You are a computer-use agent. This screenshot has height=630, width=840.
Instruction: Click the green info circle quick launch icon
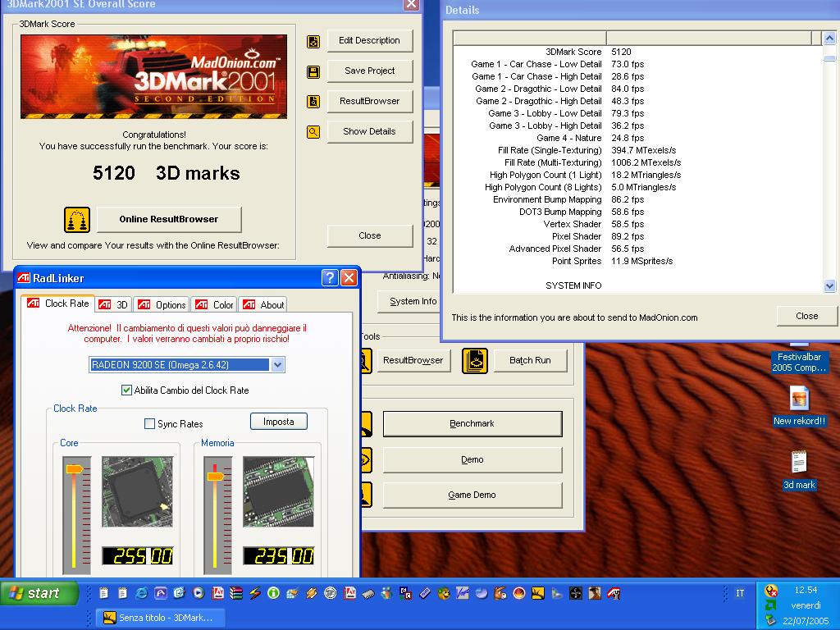pyautogui.click(x=274, y=593)
